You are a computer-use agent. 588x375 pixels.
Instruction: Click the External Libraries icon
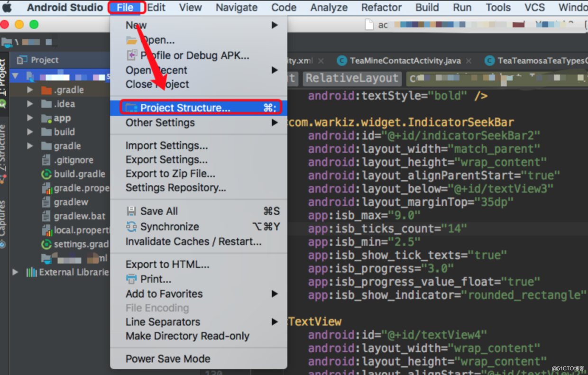pyautogui.click(x=32, y=272)
